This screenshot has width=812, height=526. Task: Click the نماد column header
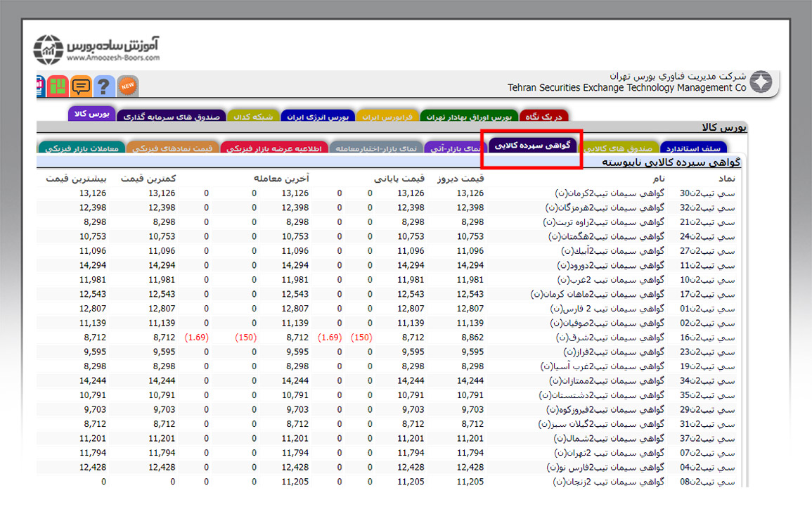727,179
